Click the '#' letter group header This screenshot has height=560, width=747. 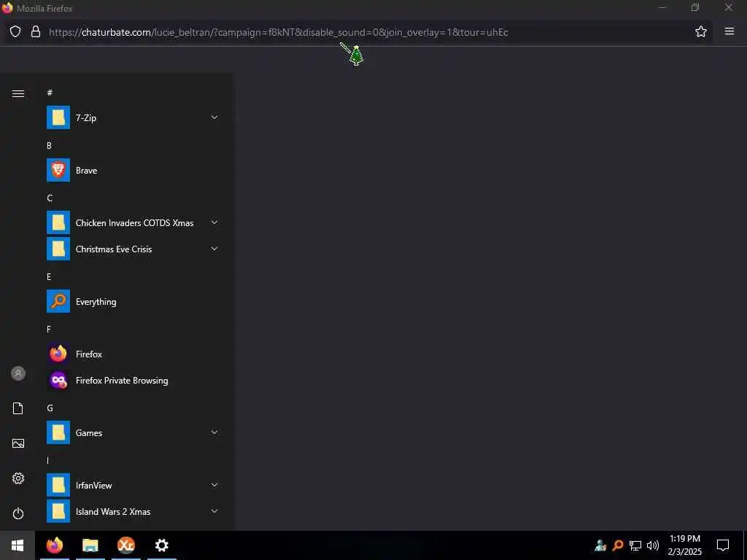tap(50, 93)
